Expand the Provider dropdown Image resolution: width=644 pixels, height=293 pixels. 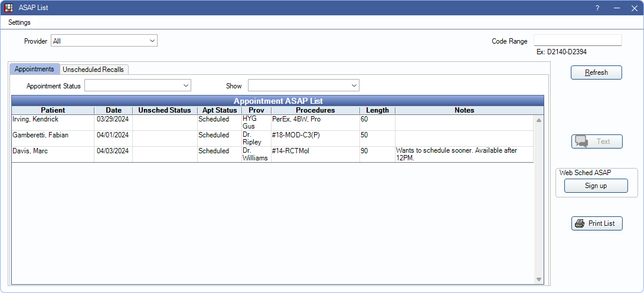point(104,41)
